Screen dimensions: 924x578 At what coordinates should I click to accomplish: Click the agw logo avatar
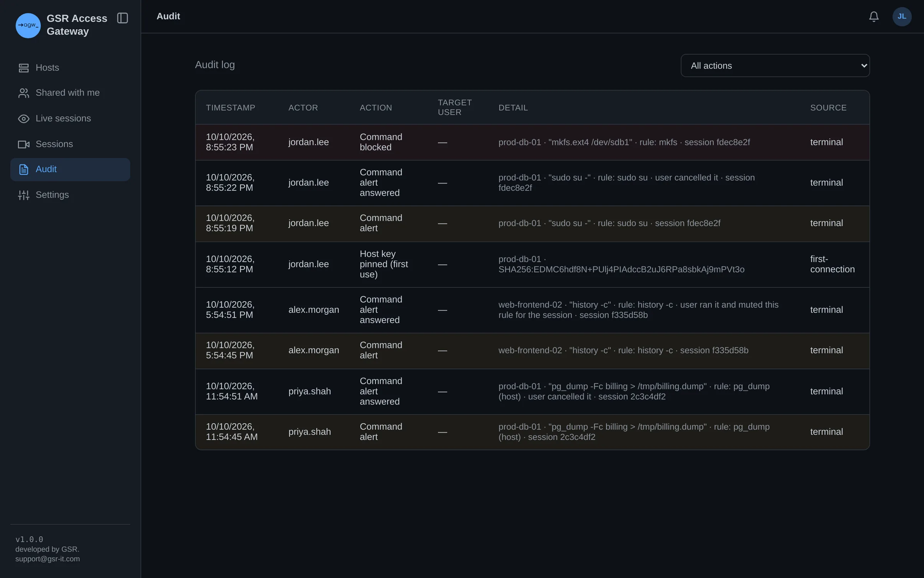[28, 25]
